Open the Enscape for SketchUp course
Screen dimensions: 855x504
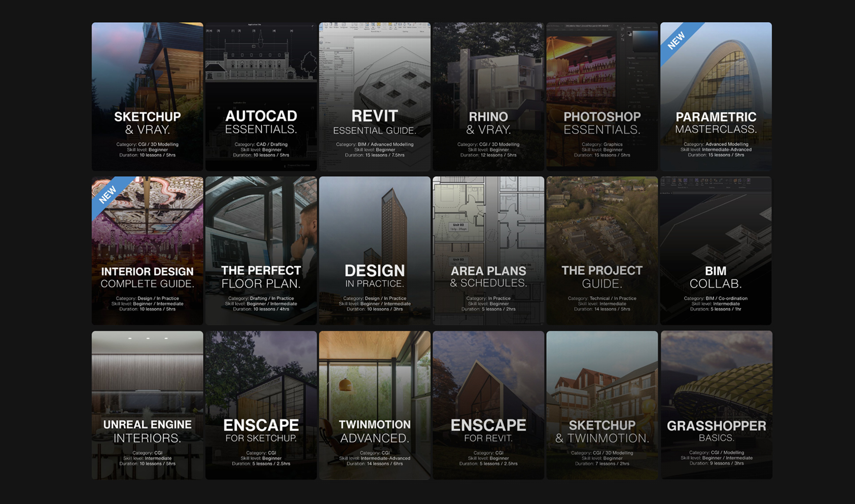click(261, 405)
